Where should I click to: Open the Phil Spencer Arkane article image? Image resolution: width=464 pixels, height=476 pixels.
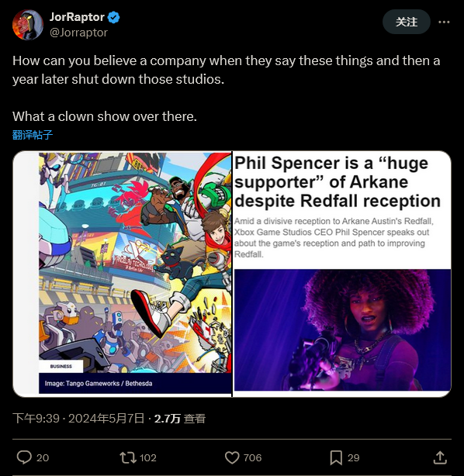(342, 274)
